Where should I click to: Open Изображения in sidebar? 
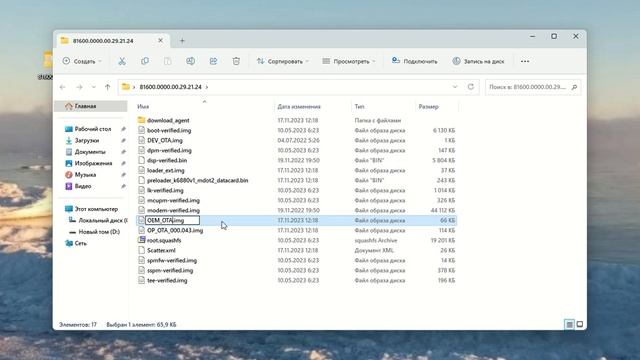93,163
